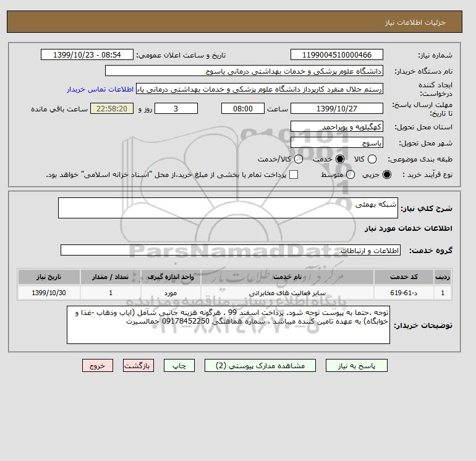The height and width of the screenshot is (461, 476).
Task: Click the remaining days field showing 3
Action: 176,108
